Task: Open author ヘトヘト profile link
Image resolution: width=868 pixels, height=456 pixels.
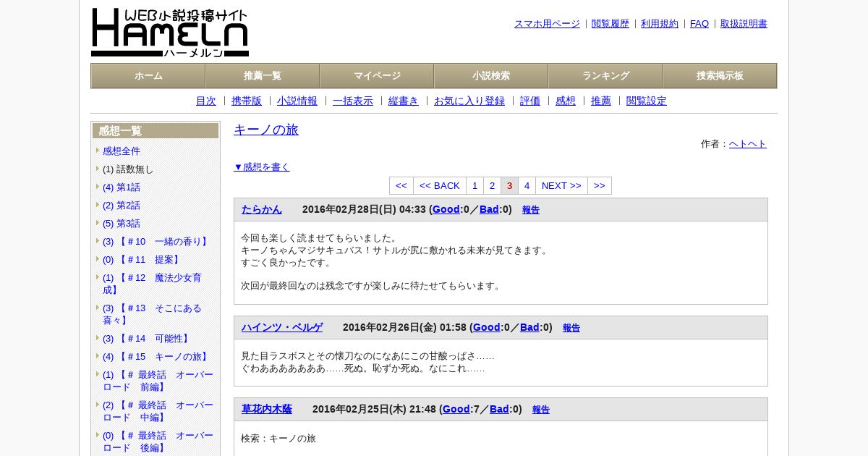Action: [748, 144]
